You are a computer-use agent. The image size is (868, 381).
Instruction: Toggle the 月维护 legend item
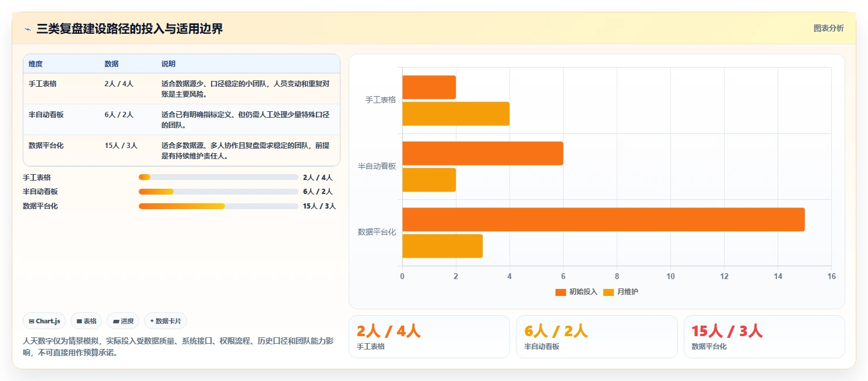click(x=621, y=292)
